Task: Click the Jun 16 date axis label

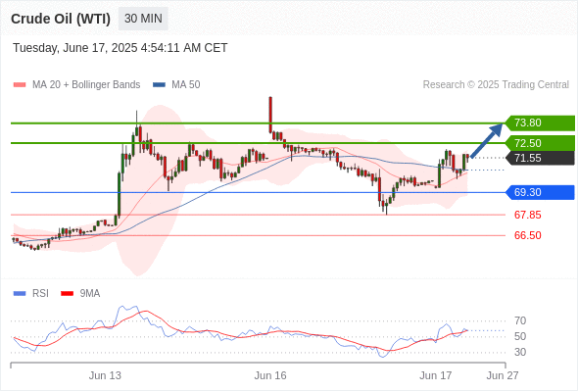Action: 270,375
